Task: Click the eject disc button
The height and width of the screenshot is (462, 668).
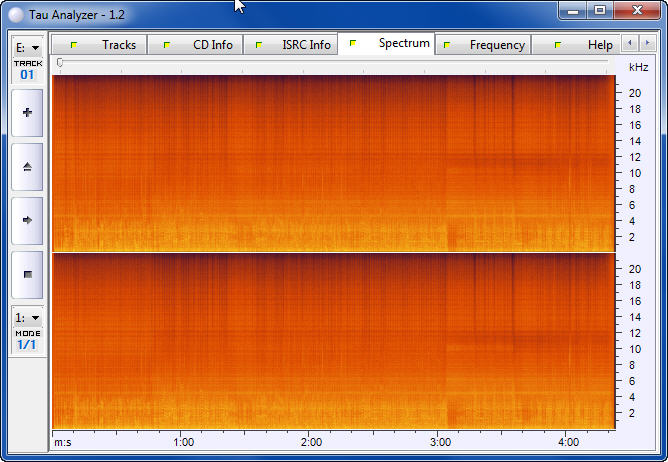Action: click(x=27, y=166)
